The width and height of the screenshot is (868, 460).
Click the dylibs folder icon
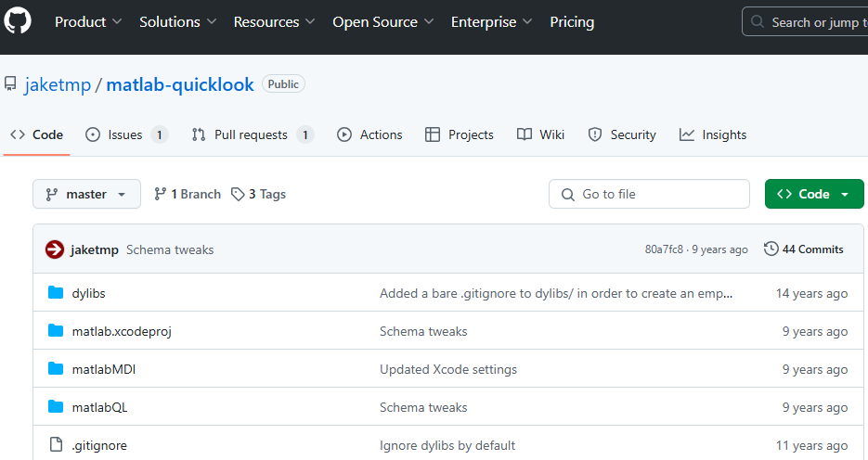55,293
